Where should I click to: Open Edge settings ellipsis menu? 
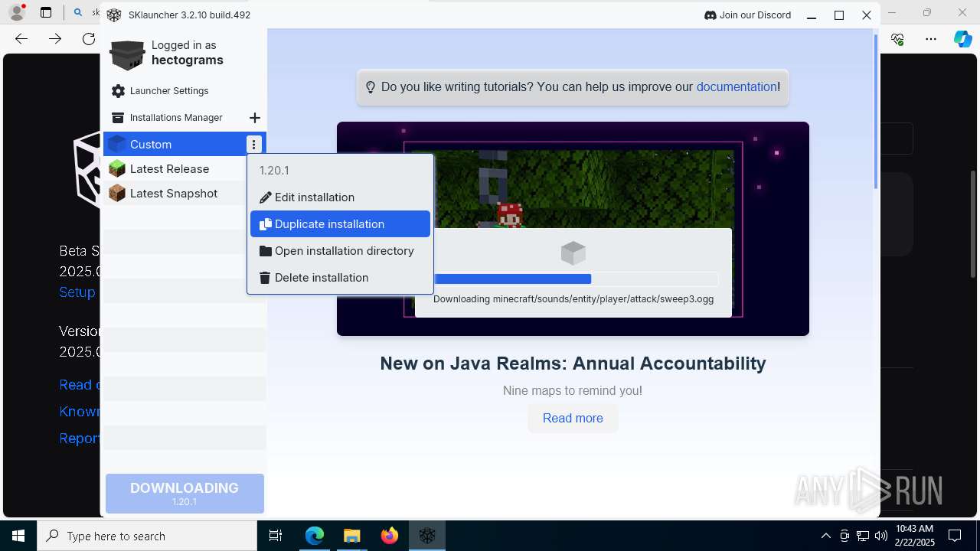tap(930, 39)
